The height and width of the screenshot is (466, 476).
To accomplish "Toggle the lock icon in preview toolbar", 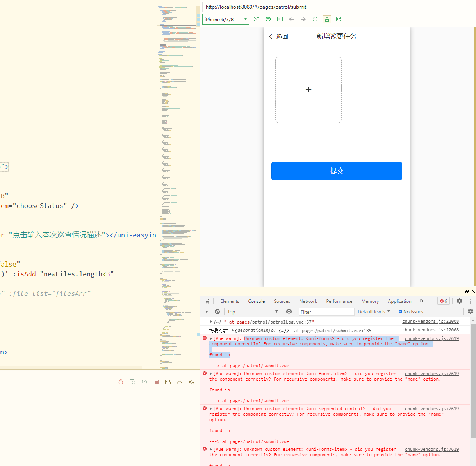I will tap(327, 19).
